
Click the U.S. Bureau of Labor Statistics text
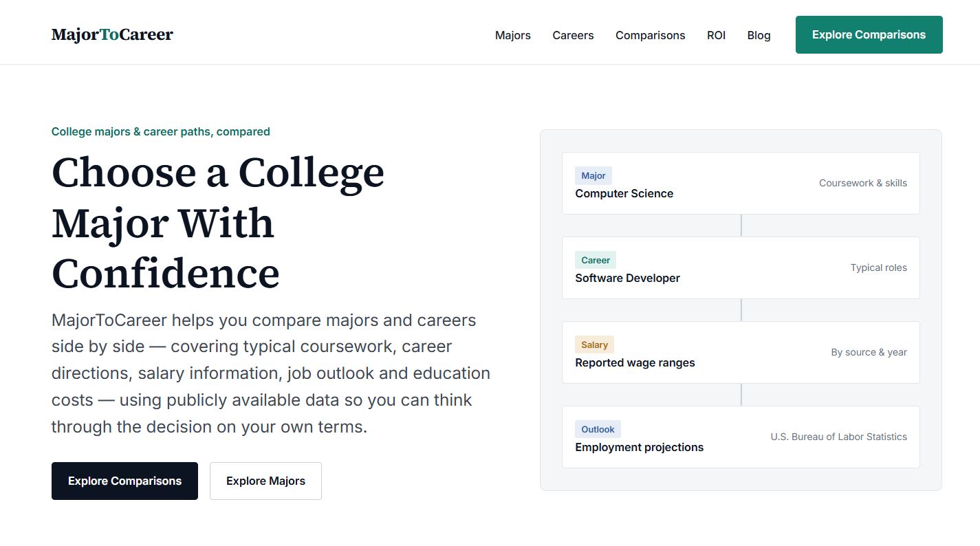838,437
